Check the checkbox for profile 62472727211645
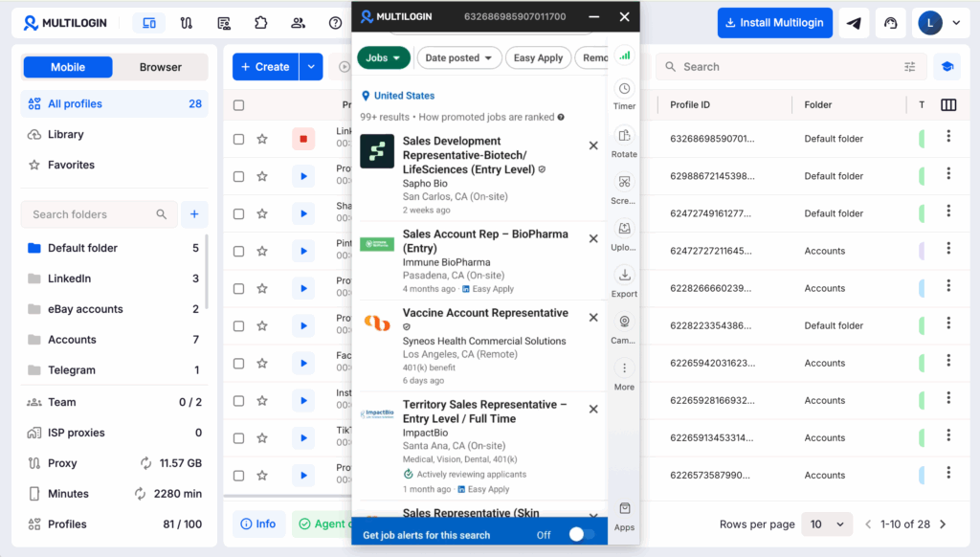This screenshot has width=980, height=557. click(x=238, y=252)
